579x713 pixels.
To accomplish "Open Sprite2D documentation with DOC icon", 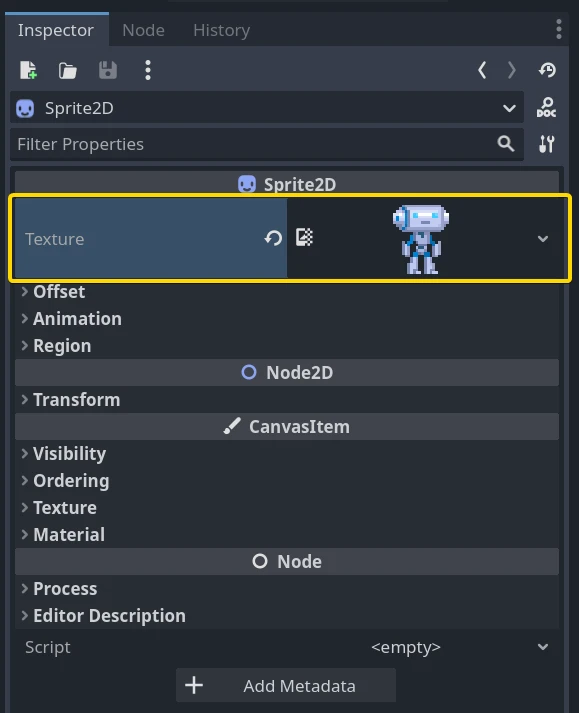I will point(546,108).
